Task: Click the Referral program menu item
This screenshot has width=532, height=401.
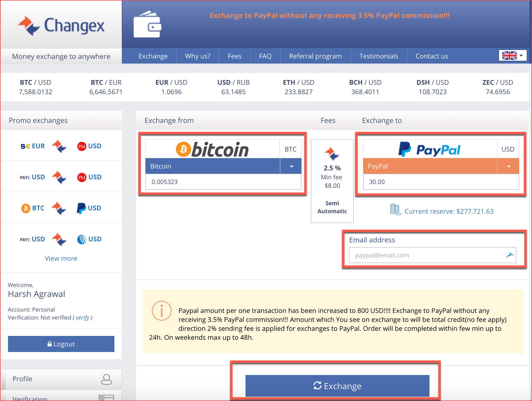Action: click(x=316, y=56)
